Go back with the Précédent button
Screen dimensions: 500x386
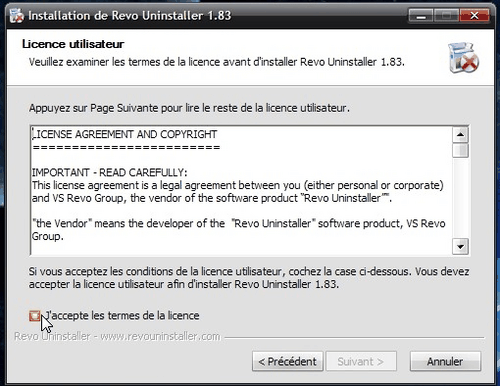click(288, 361)
